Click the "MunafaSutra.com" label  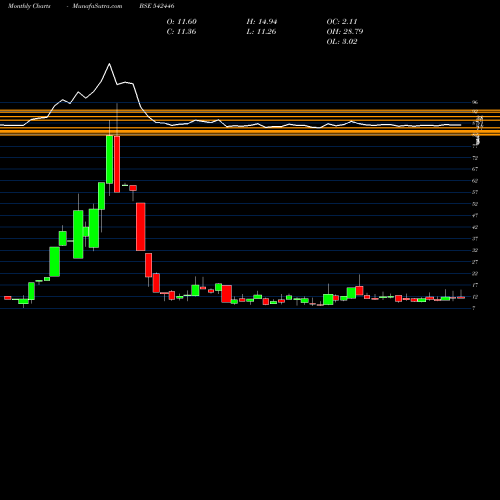pyautogui.click(x=97, y=6)
